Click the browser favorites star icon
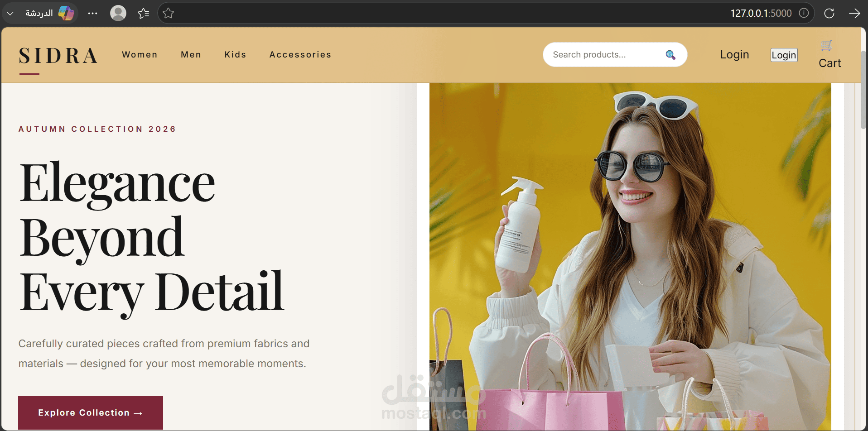 169,13
